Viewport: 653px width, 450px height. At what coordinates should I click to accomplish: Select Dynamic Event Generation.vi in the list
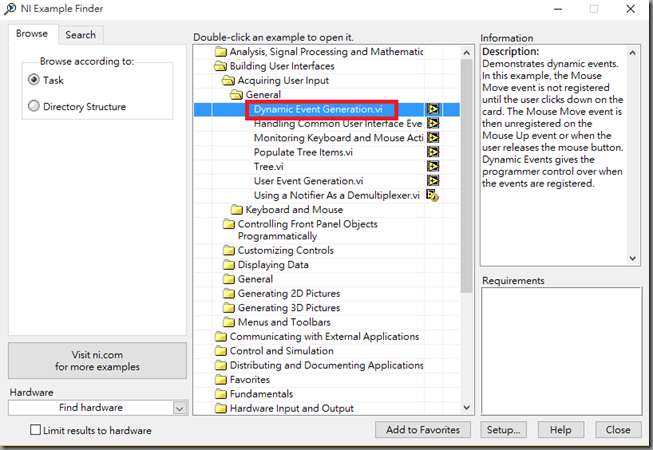click(x=318, y=109)
